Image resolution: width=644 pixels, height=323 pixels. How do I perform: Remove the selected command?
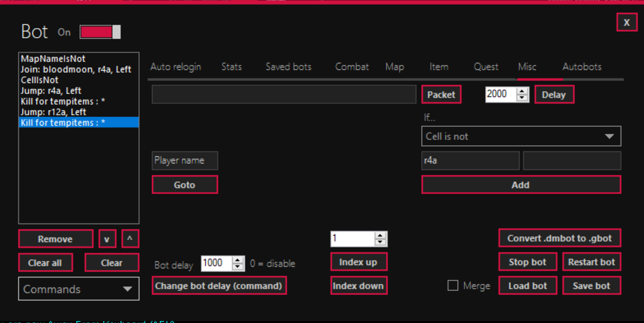(56, 239)
